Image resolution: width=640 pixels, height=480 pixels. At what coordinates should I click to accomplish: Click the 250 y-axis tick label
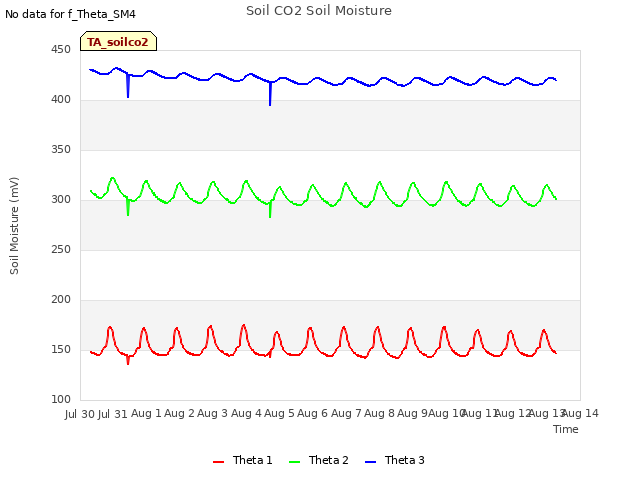(61, 250)
